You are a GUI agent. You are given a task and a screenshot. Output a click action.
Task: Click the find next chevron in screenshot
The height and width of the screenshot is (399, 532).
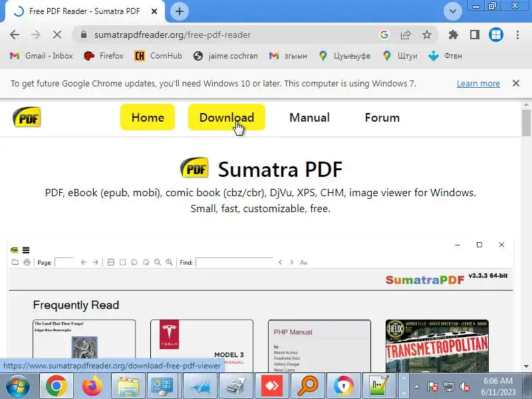tap(291, 262)
